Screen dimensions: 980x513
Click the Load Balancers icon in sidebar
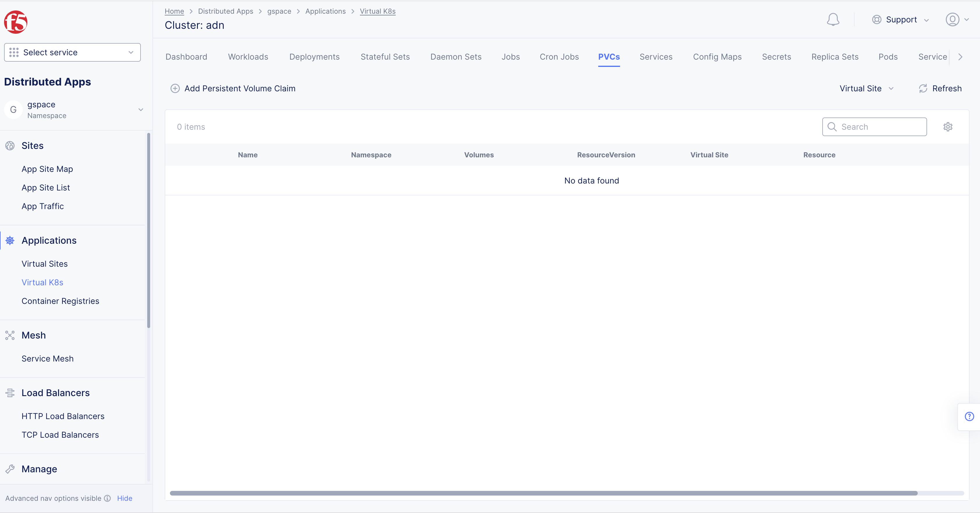click(x=10, y=393)
